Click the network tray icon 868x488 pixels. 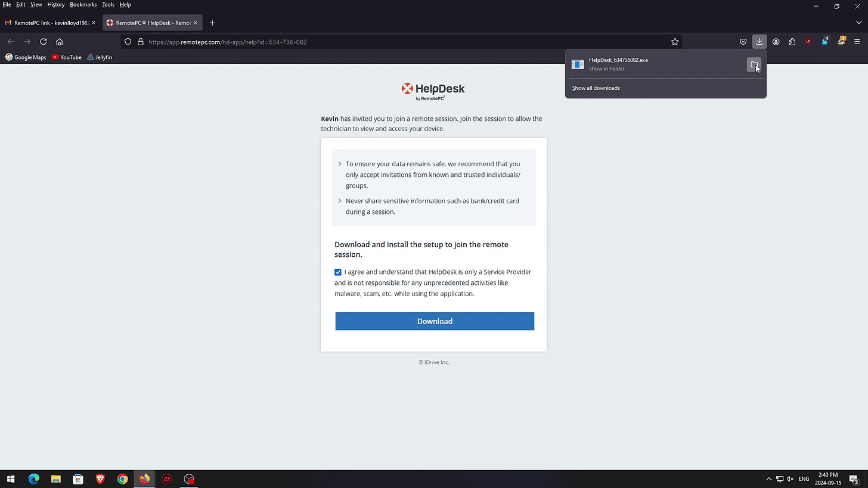pos(779,479)
